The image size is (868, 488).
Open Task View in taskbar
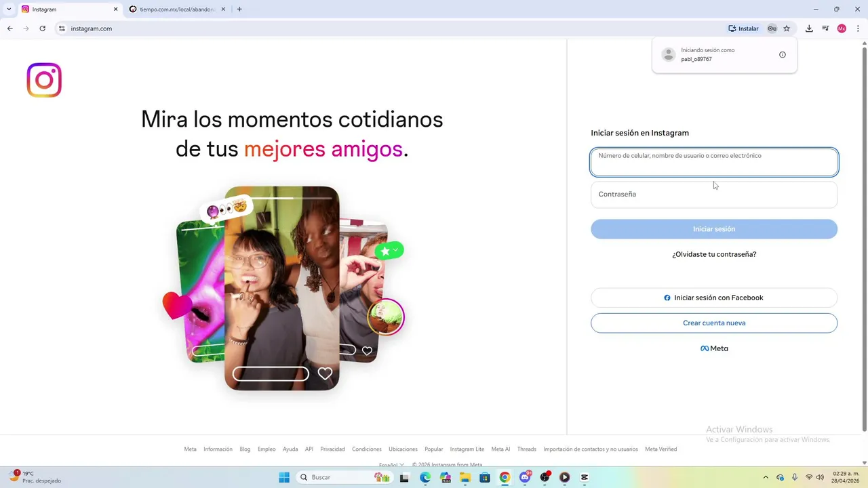(404, 477)
